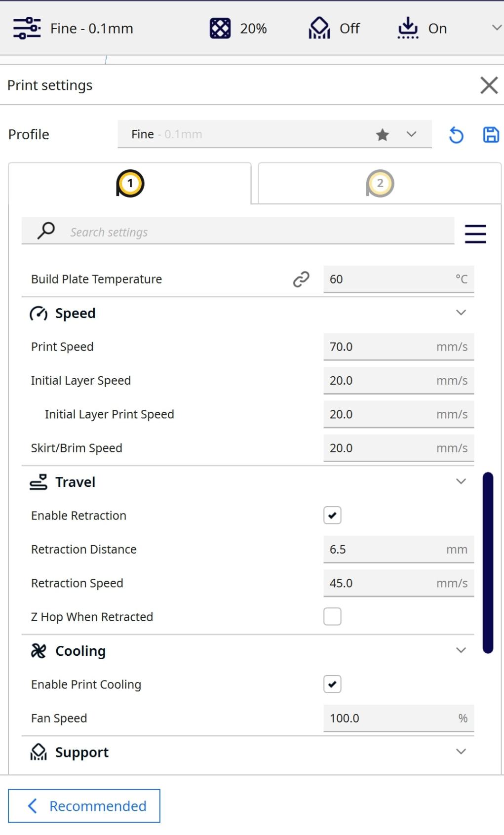Click the reset profile changes arrow icon

tap(456, 135)
